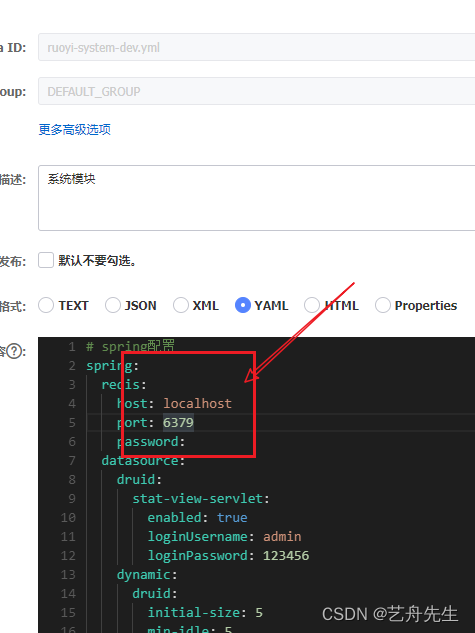Click the 'password:' line under redis
Viewport: 475px width, 633px height.
151,441
